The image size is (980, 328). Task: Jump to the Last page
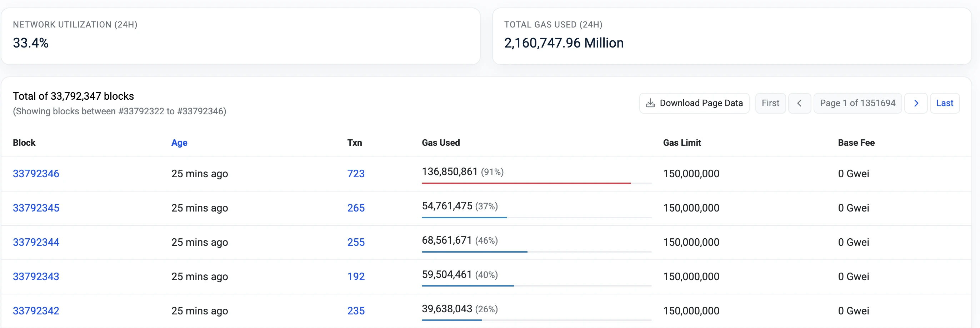point(944,103)
